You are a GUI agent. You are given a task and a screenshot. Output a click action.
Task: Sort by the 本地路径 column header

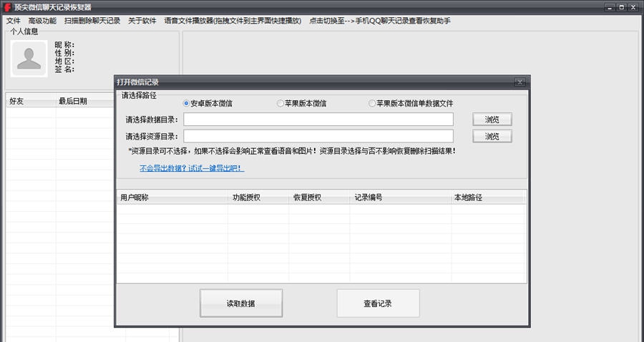pos(488,197)
